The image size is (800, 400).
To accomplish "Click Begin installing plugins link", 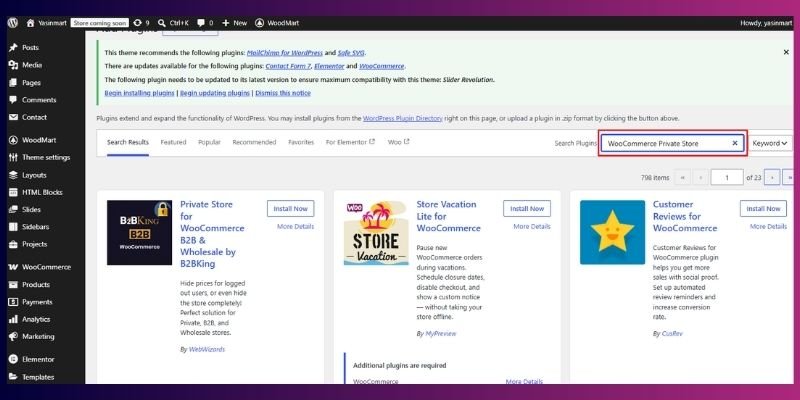I will [x=139, y=93].
